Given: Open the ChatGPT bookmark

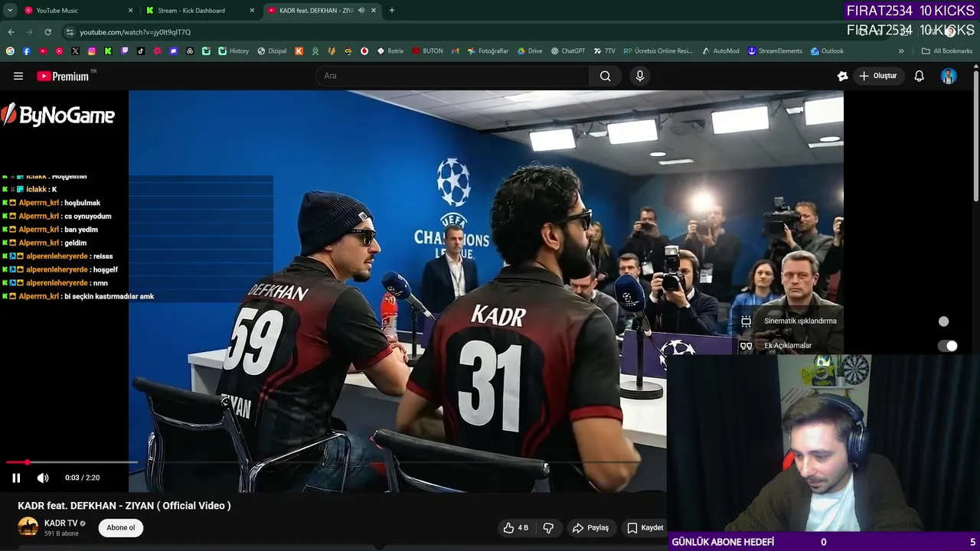Looking at the screenshot, I should point(567,51).
